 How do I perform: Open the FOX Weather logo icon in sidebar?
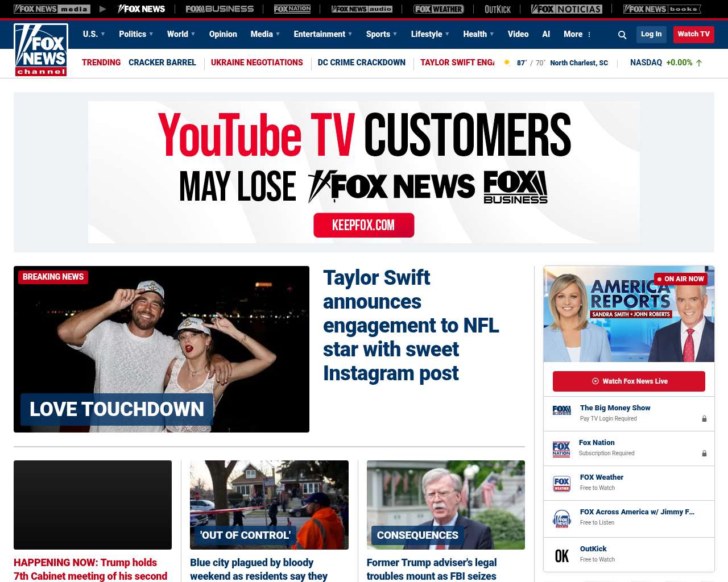coord(561,484)
